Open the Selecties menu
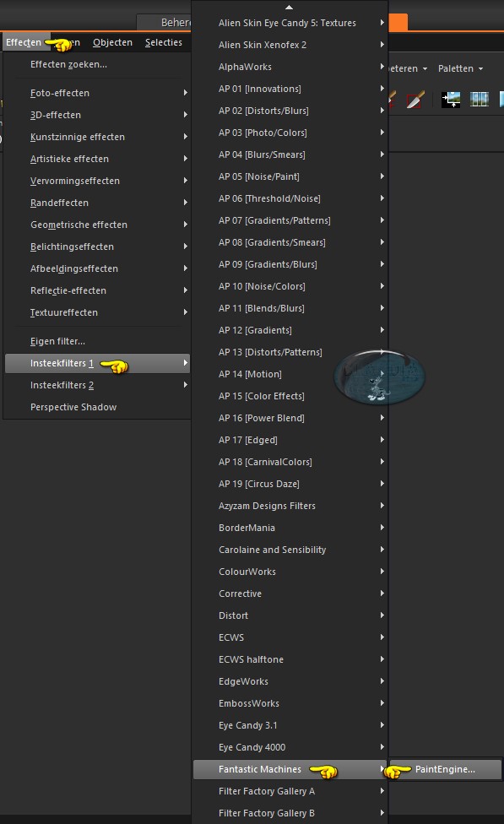 164,42
